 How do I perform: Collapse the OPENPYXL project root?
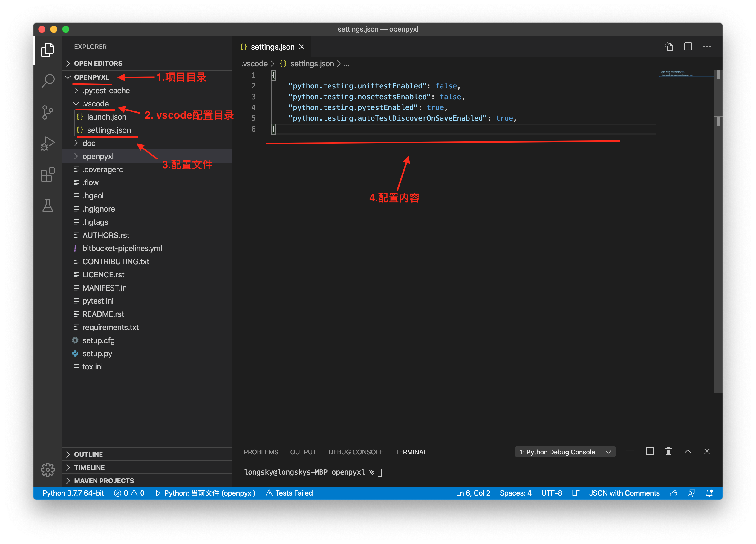tap(147, 77)
